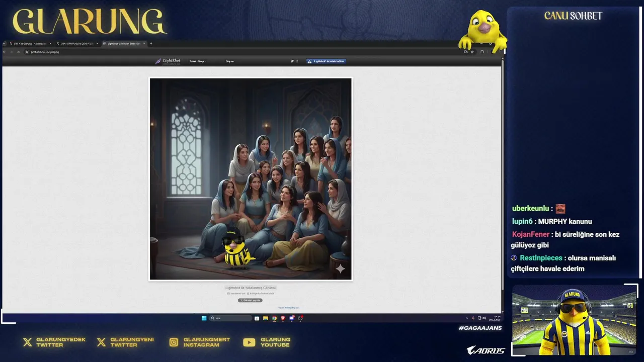Click the webcam avatar thumbnail
644x362 pixels.
[x=573, y=320]
